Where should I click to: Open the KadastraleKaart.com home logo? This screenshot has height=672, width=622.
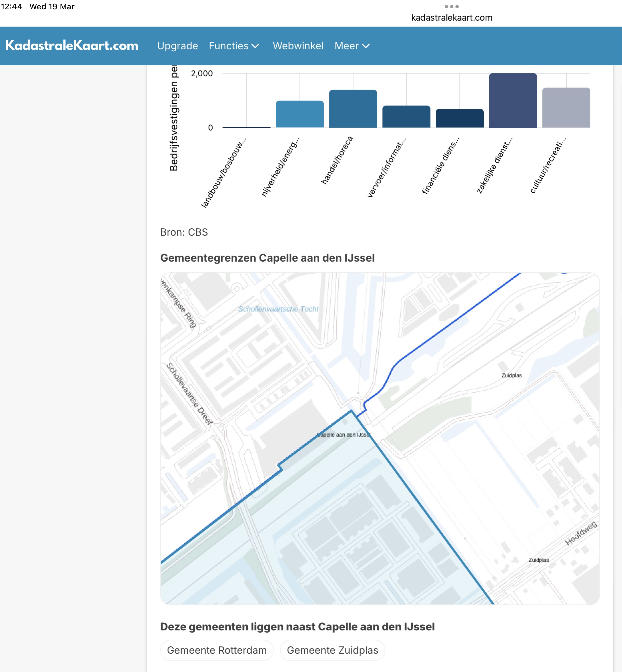[x=72, y=46]
